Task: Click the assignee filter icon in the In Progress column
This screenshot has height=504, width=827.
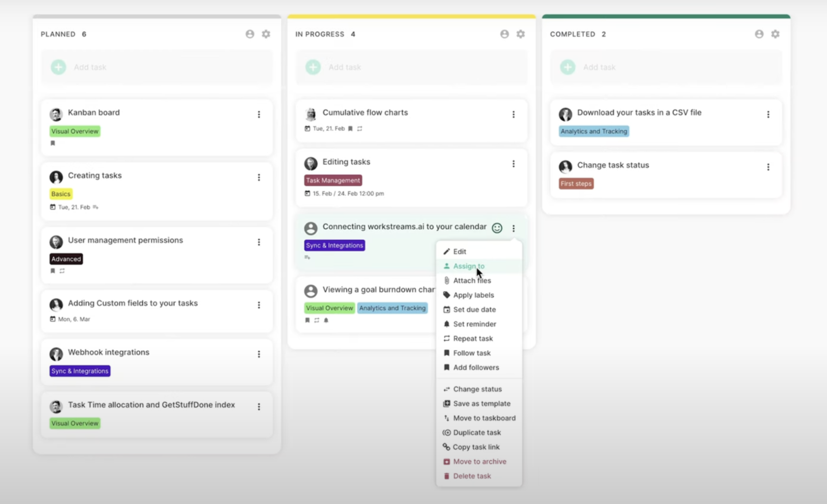Action: click(504, 34)
